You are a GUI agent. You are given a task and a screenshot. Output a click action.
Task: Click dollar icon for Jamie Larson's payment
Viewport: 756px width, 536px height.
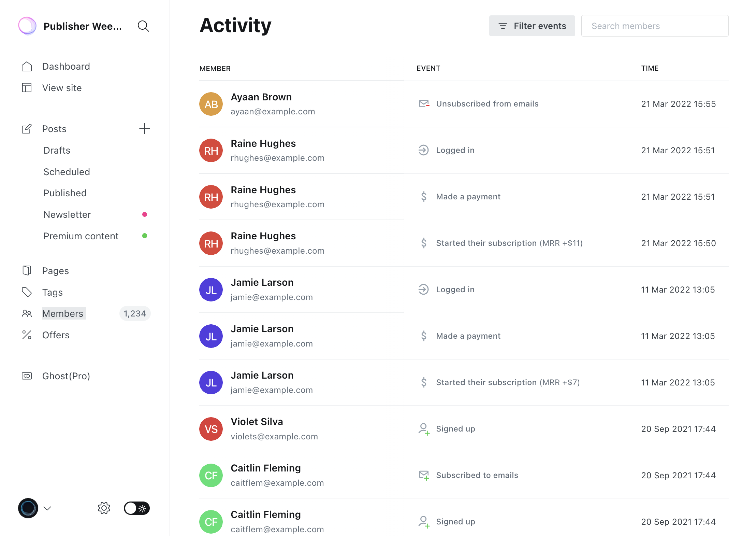424,336
